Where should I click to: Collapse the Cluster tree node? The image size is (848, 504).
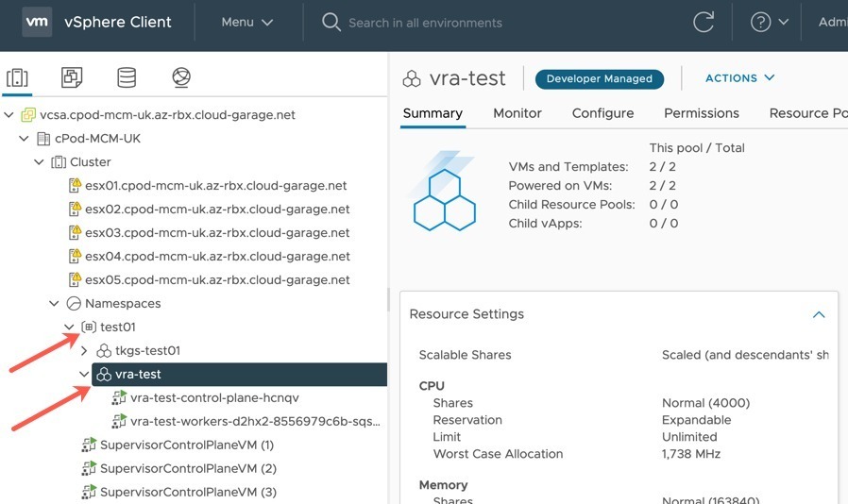click(x=39, y=161)
